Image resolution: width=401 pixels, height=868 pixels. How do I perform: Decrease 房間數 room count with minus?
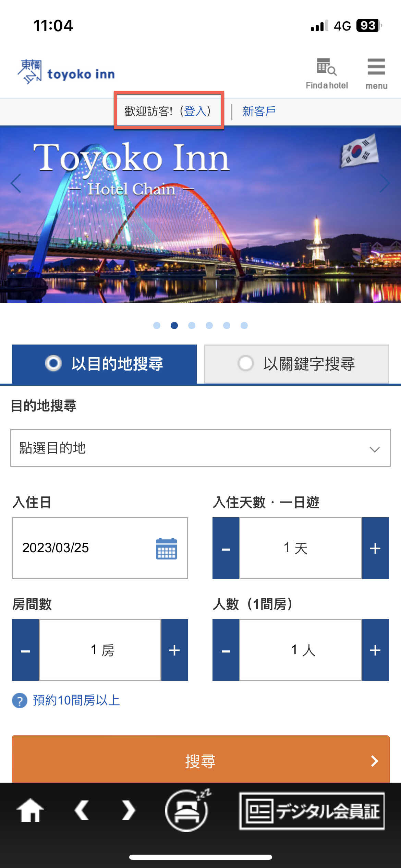click(x=25, y=650)
